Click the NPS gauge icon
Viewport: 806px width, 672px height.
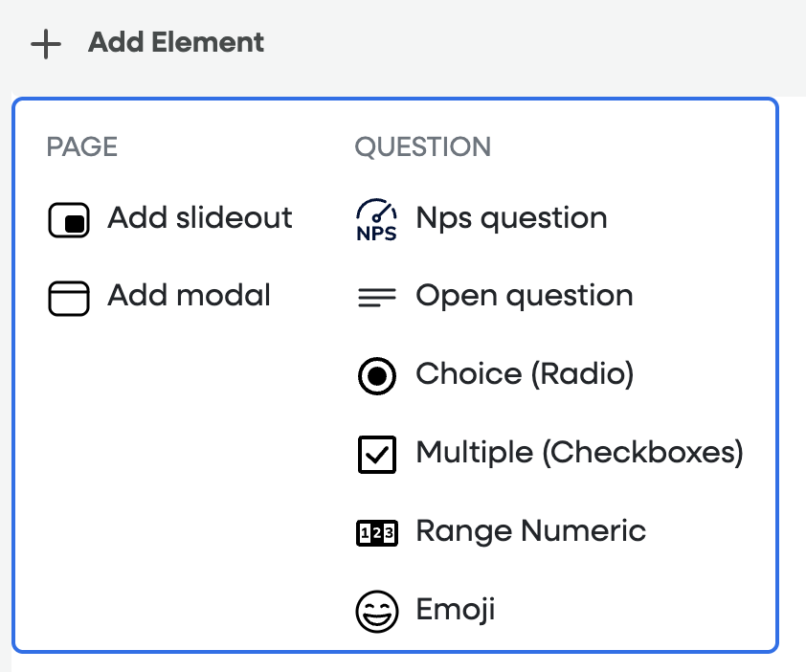coord(376,219)
